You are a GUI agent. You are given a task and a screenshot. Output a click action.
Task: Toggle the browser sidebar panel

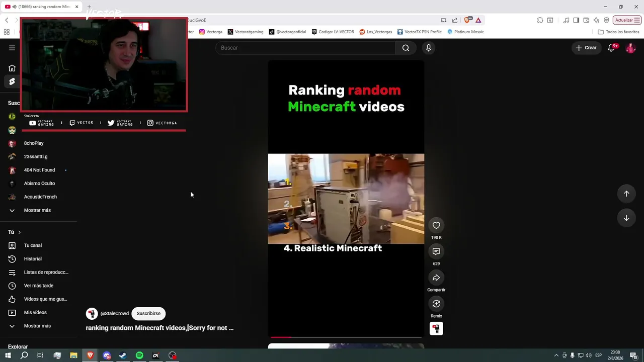click(x=576, y=20)
